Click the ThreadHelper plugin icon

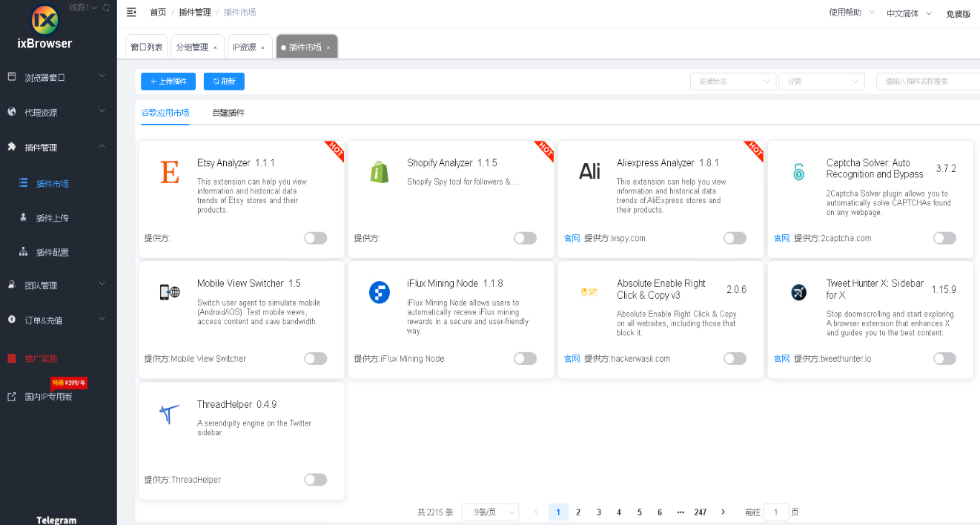[x=170, y=414]
